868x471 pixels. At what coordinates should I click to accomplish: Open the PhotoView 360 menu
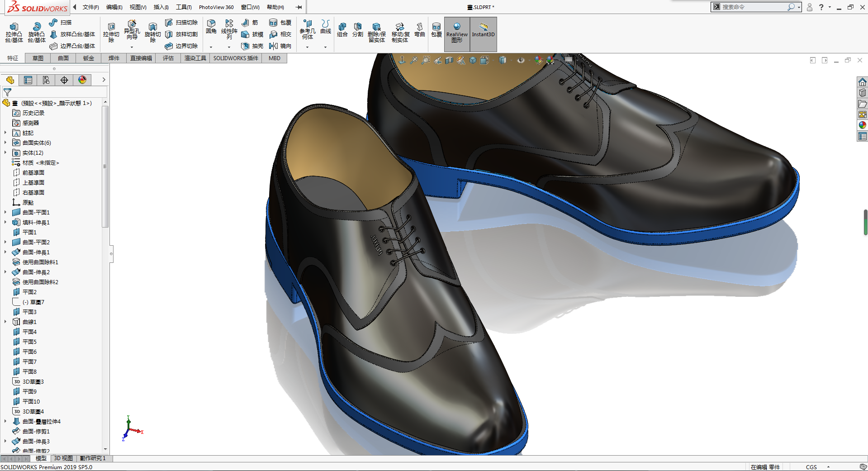coord(216,7)
